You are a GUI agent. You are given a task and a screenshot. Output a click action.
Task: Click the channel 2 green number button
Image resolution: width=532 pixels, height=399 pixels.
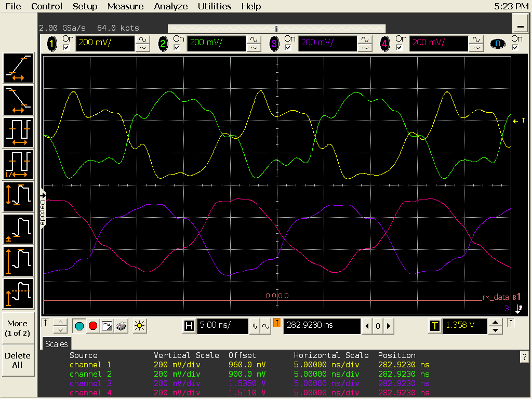pyautogui.click(x=163, y=44)
